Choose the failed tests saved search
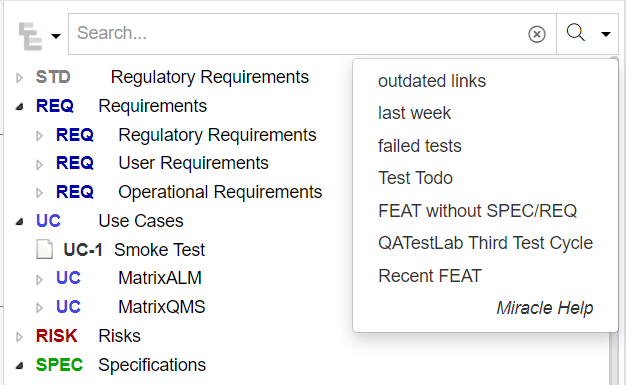Viewport: 626px width, 385px height. 420,146
